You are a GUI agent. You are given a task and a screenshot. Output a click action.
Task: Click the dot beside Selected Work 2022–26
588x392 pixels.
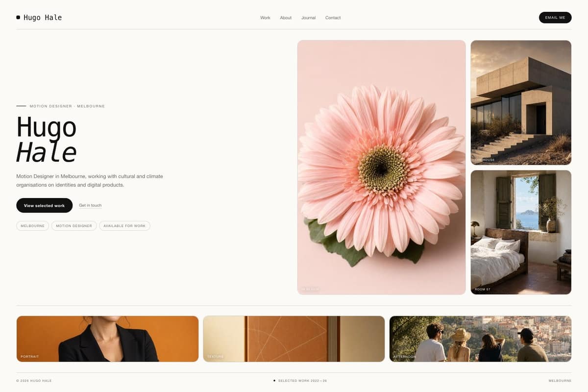point(274,380)
